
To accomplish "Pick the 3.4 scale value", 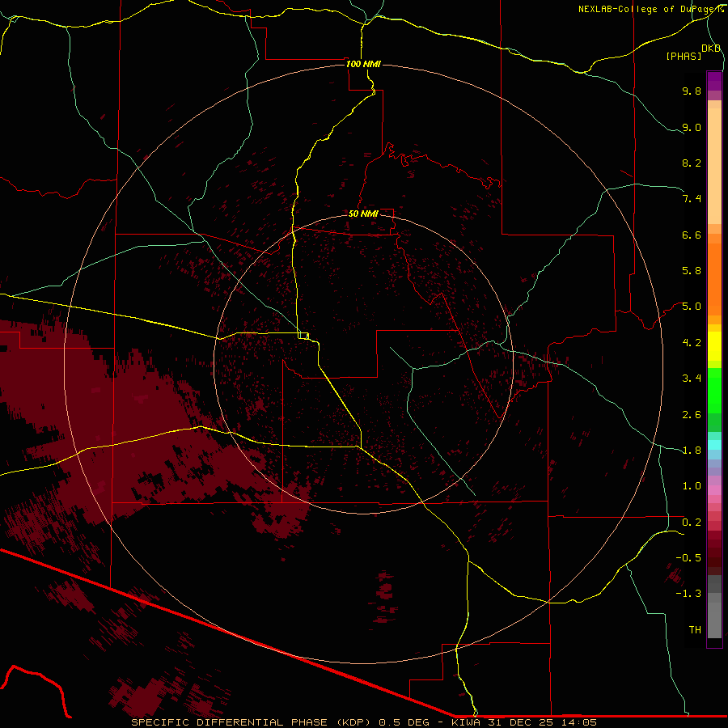I will point(692,379).
